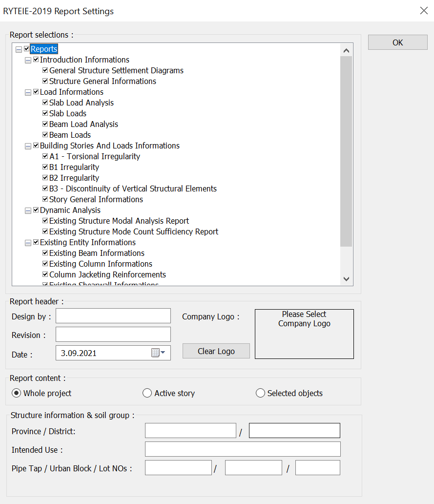Click scroll down arrow in report list

click(346, 279)
